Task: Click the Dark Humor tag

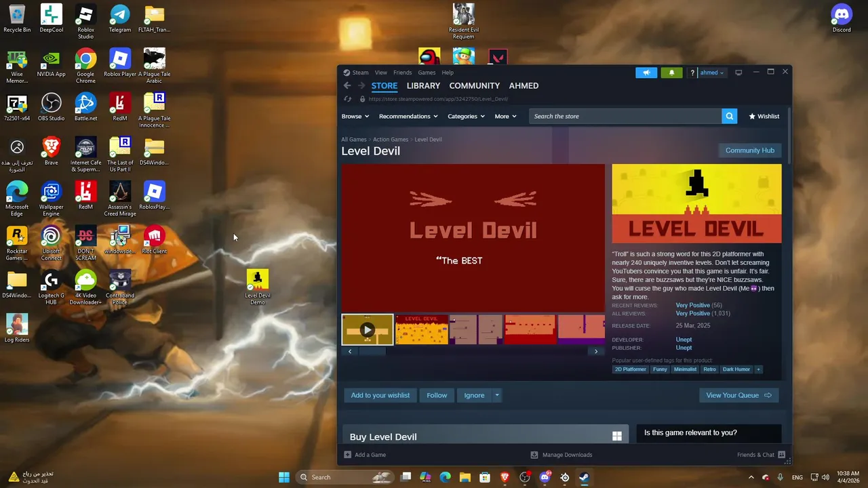Action: click(x=736, y=369)
